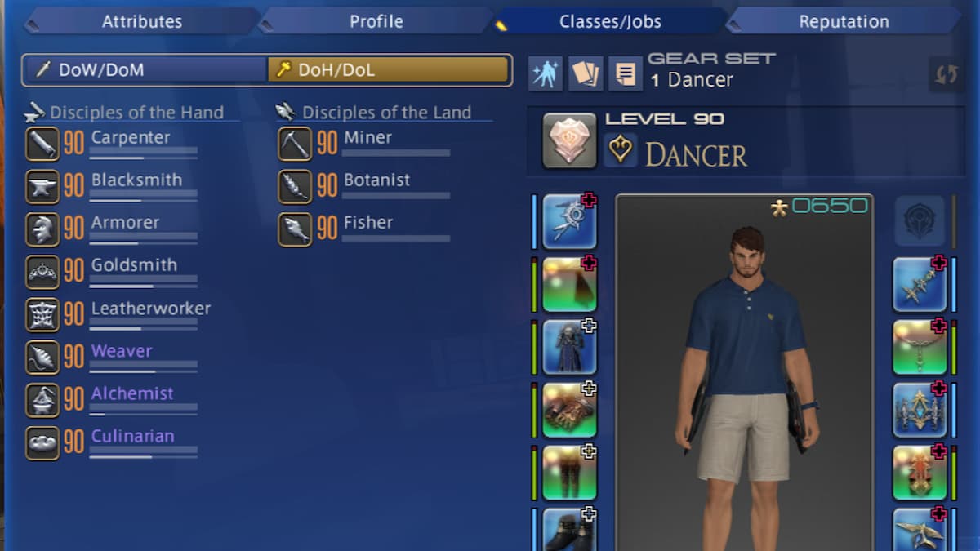Open the gear set list icon
980x551 pixels.
tap(626, 74)
